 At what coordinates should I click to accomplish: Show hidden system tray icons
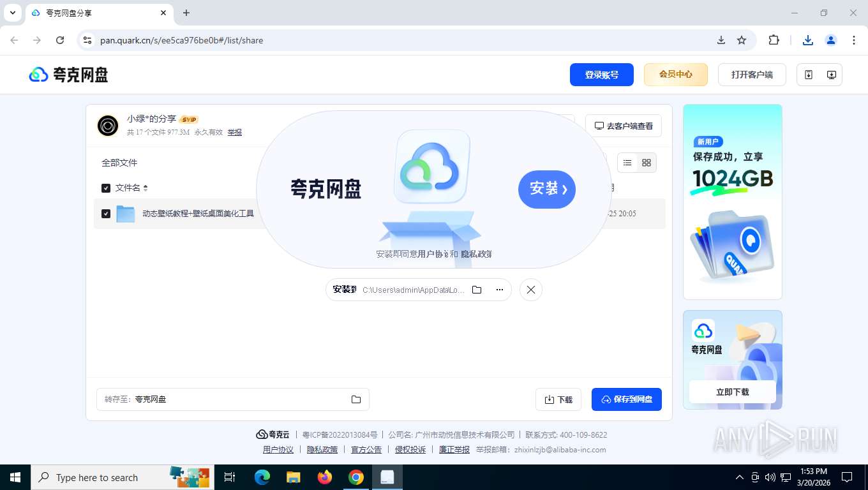click(740, 477)
